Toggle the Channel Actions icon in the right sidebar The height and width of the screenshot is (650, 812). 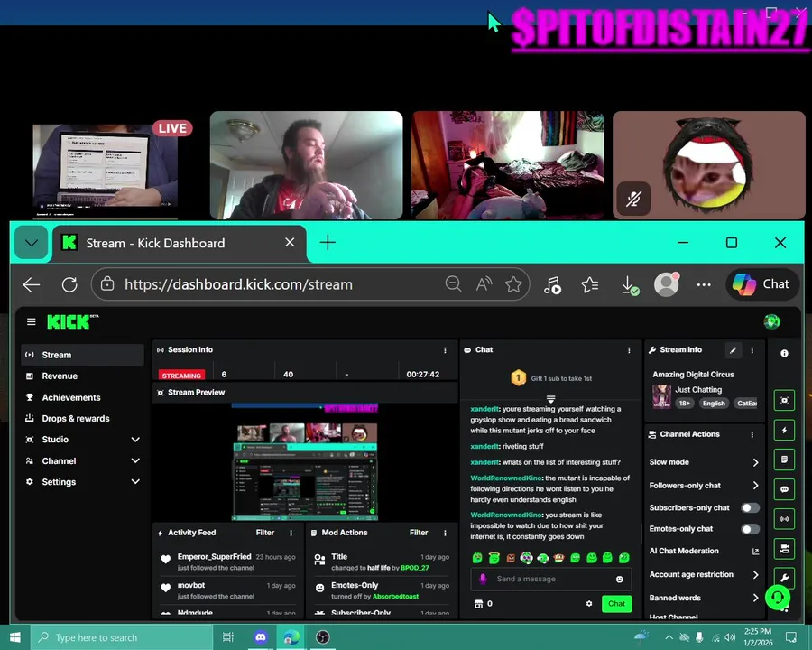point(784,548)
